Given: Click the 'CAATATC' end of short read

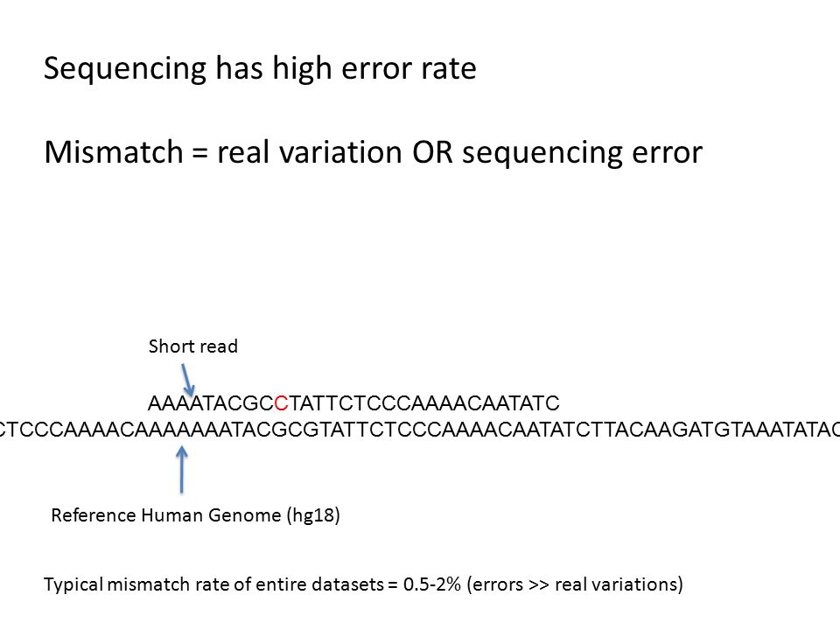Looking at the screenshot, I should 514,402.
